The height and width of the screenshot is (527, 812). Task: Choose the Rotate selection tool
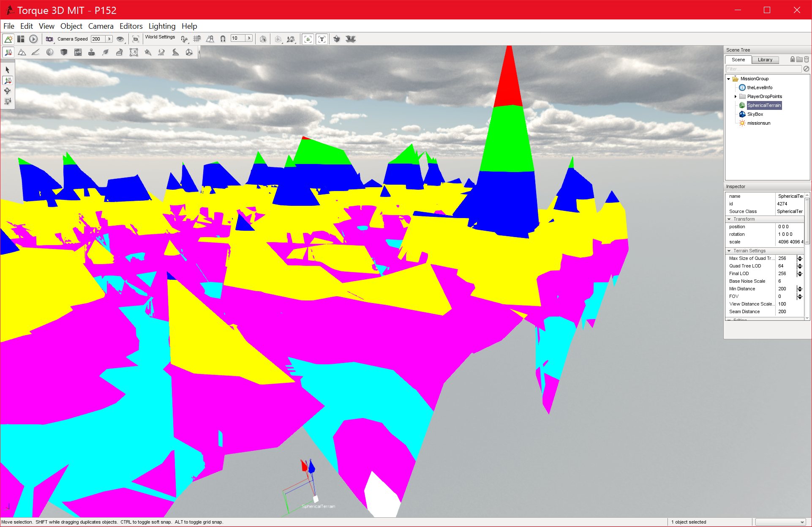(x=8, y=91)
